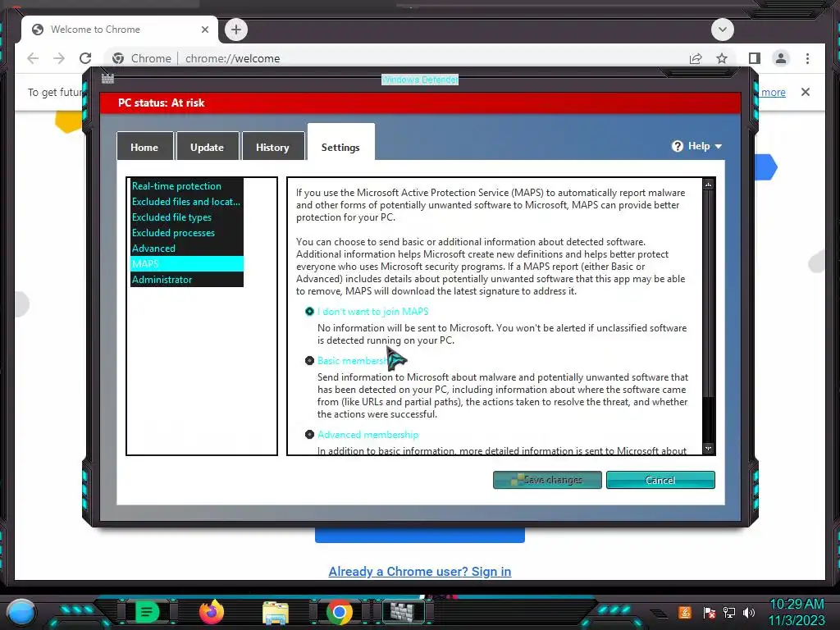Switch to Windows Defender taskbar icon
Image resolution: width=840 pixels, height=630 pixels.
click(403, 612)
